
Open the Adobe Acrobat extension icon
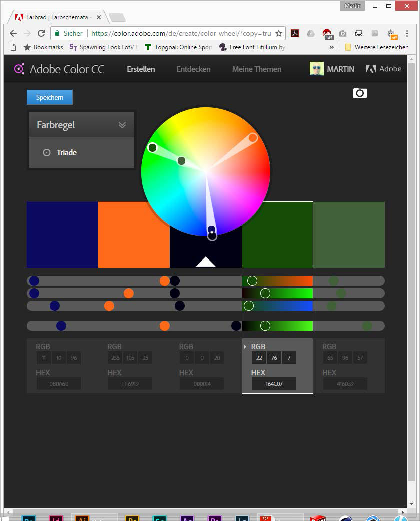(295, 33)
